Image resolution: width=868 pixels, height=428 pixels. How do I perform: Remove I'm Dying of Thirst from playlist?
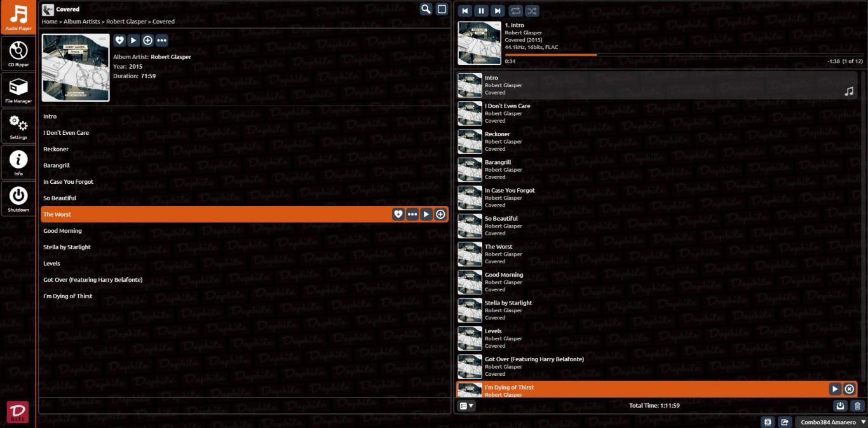click(850, 389)
